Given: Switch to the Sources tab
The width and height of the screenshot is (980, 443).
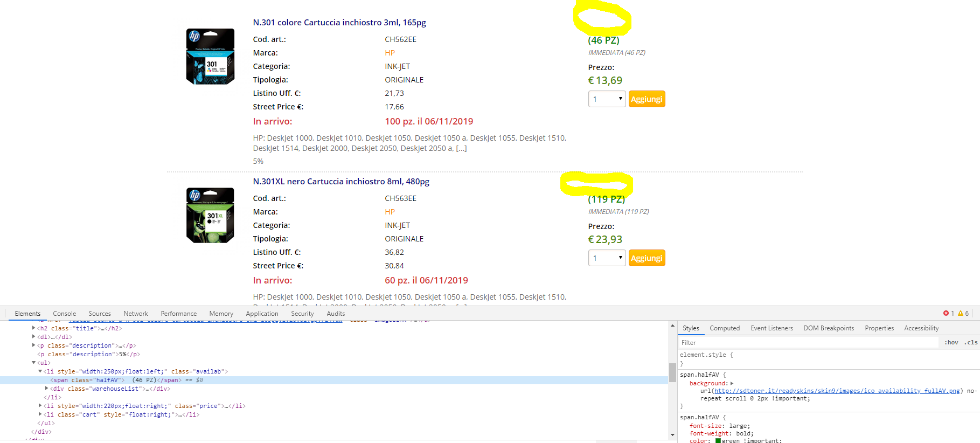Looking at the screenshot, I should tap(100, 314).
